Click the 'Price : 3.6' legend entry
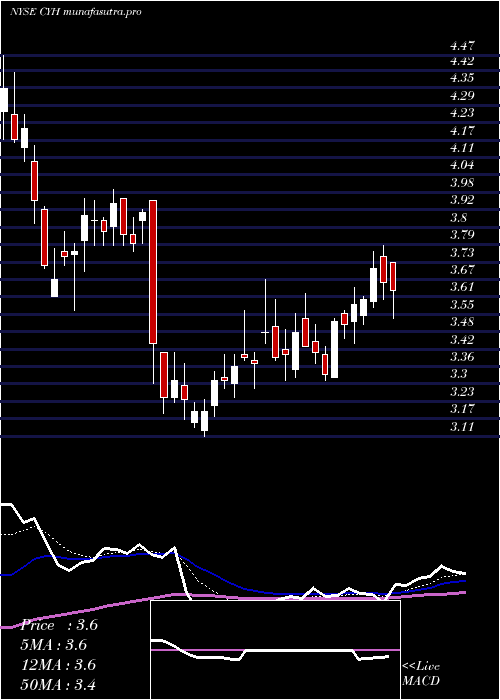Image resolution: width=500 pixels, height=700 pixels. [59, 625]
